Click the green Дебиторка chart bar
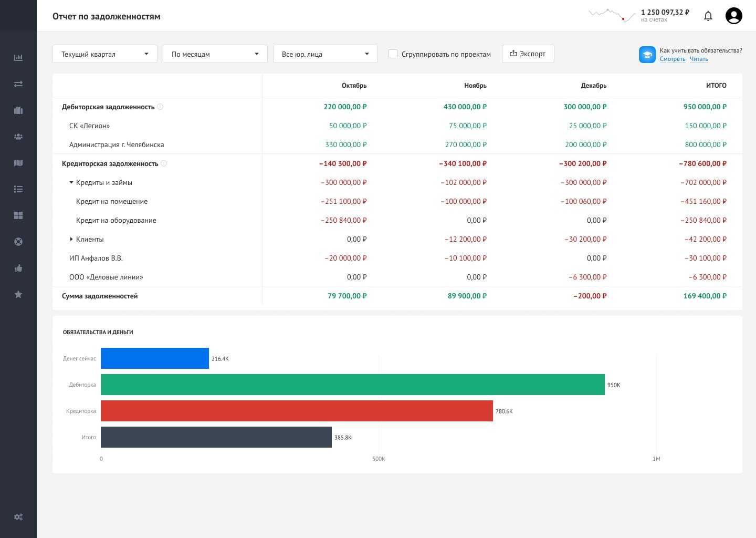The height and width of the screenshot is (538, 756). pos(352,385)
